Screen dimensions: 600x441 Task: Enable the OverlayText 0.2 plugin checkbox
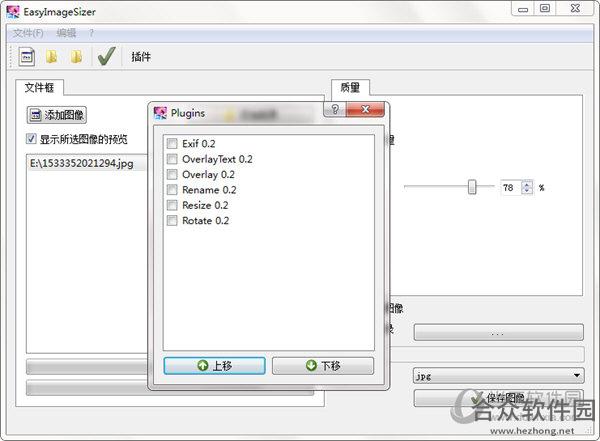[172, 159]
